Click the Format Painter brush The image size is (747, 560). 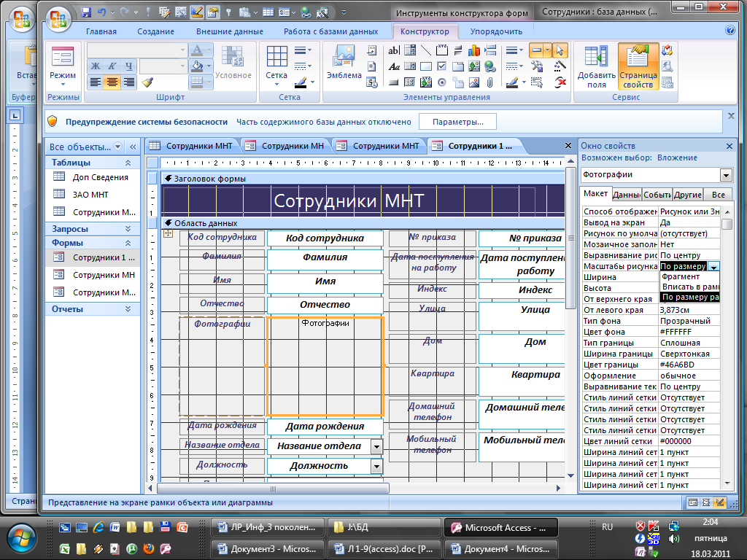click(148, 82)
